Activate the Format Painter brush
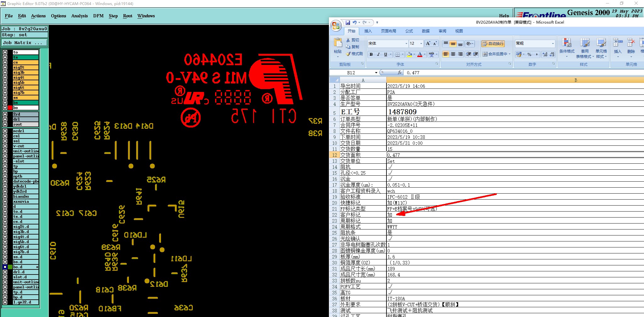This screenshot has width=644, height=317. pos(354,54)
